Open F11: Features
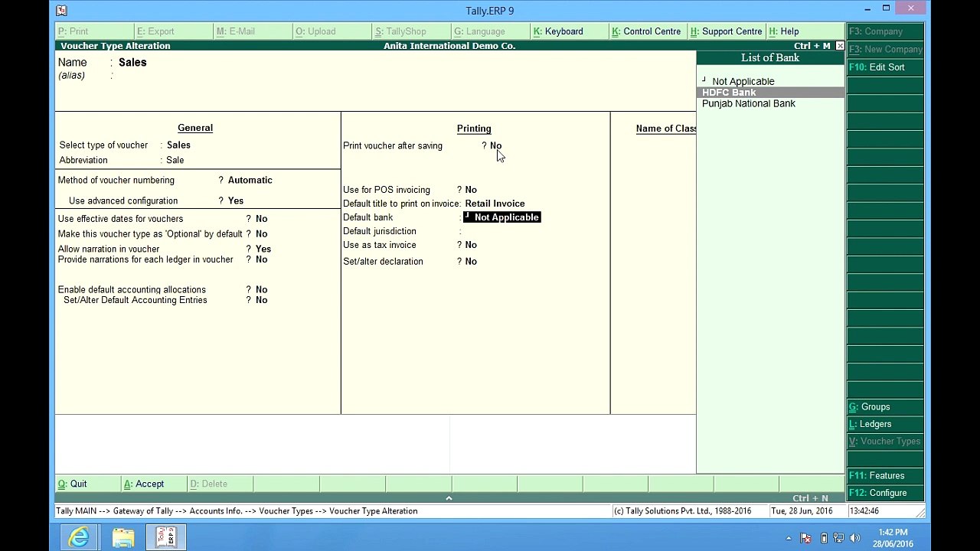The width and height of the screenshot is (980, 551). coord(885,476)
